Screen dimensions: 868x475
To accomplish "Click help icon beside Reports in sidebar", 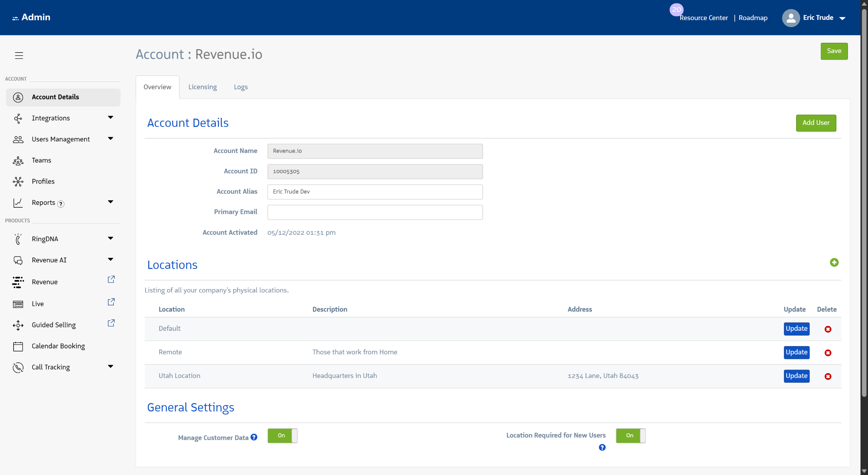I will 61,204.
